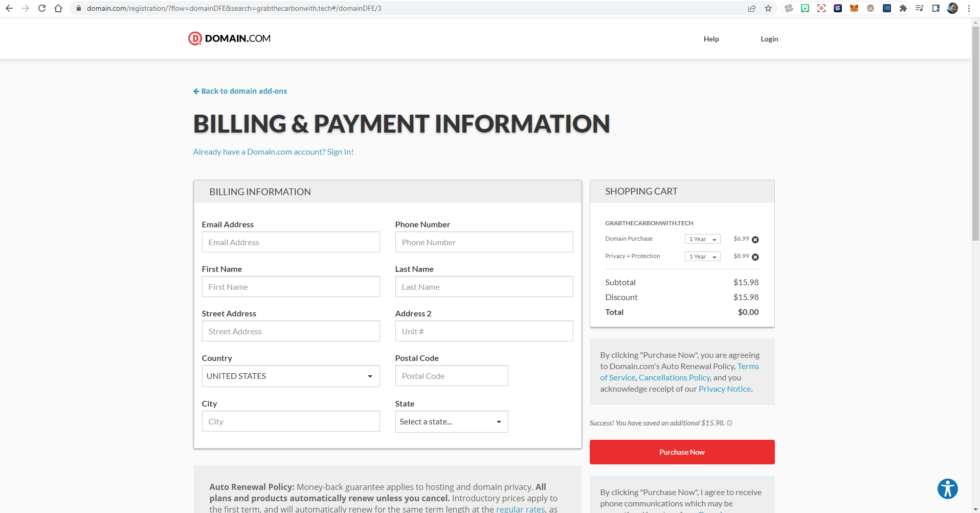This screenshot has width=980, height=513.
Task: Go back to domain add-ons
Action: point(240,91)
